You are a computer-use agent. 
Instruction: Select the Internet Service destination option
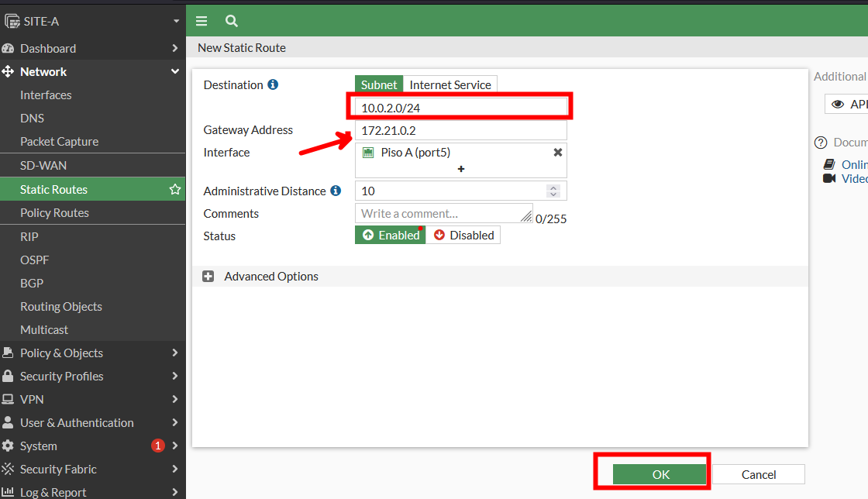tap(449, 84)
